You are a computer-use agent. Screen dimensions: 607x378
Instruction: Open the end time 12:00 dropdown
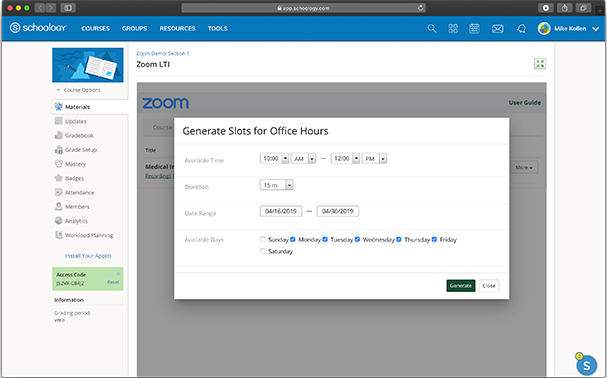[x=345, y=158]
